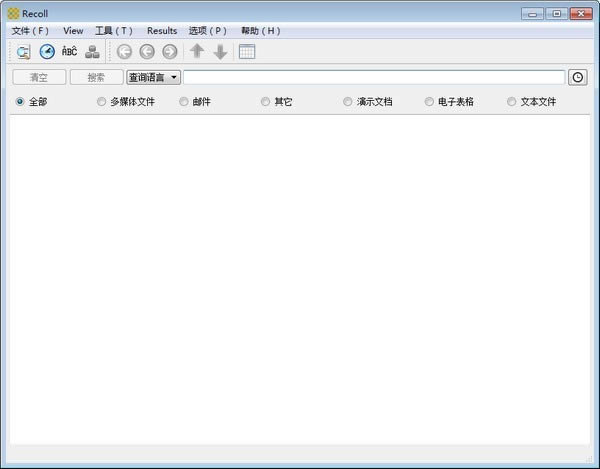
Task: Minimize the Recoll window
Action: [532, 14]
